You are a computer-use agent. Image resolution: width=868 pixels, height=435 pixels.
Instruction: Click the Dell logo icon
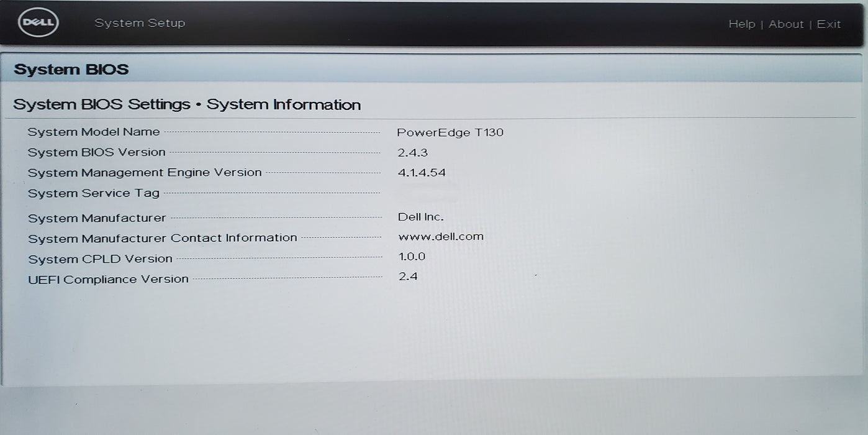(38, 23)
